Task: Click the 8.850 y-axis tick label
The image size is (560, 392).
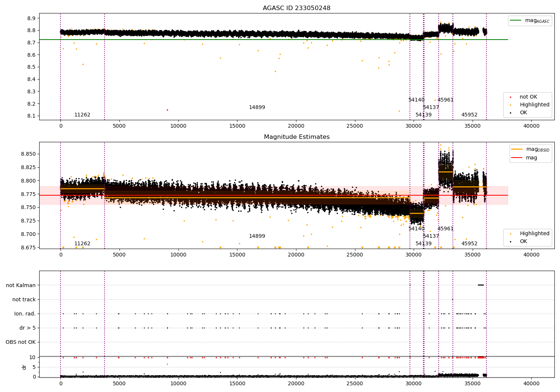Action: 28,154
